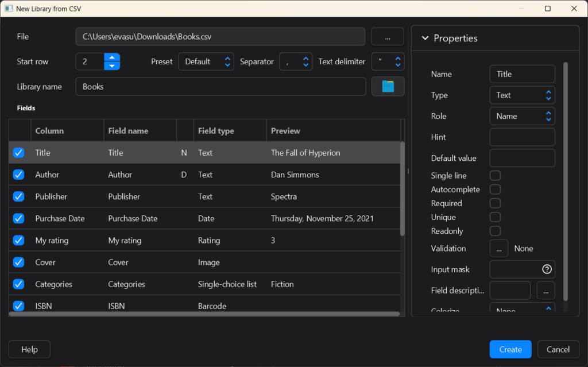Click the 'N' role marker in Title row
This screenshot has width=588, height=367.
(x=184, y=153)
